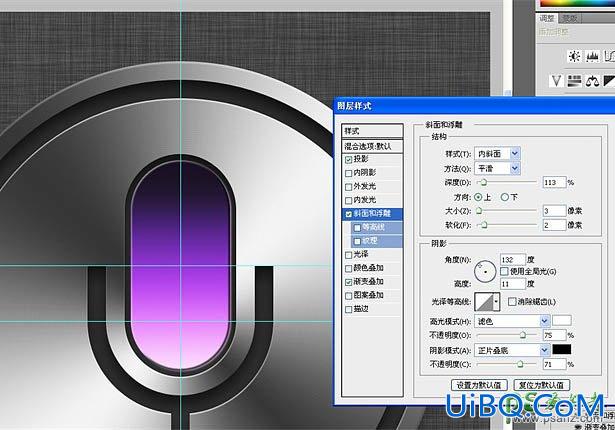Click the 深度(D) depth slider handle
This screenshot has width=615, height=430.
484,182
